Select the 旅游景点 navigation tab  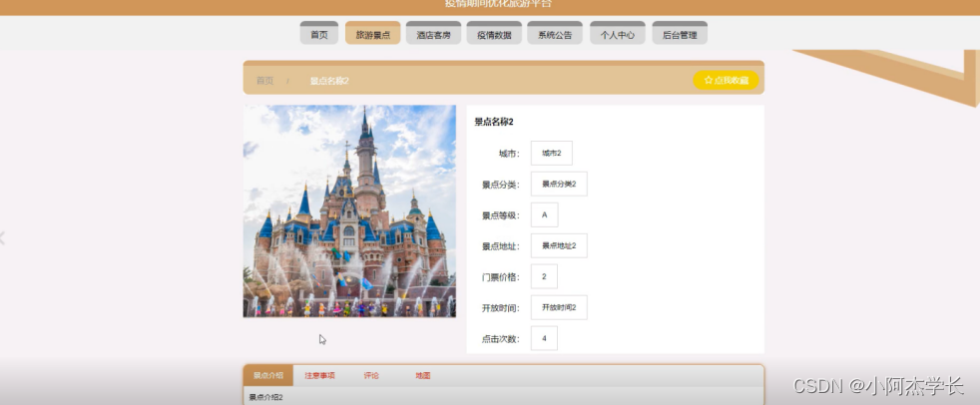(372, 34)
